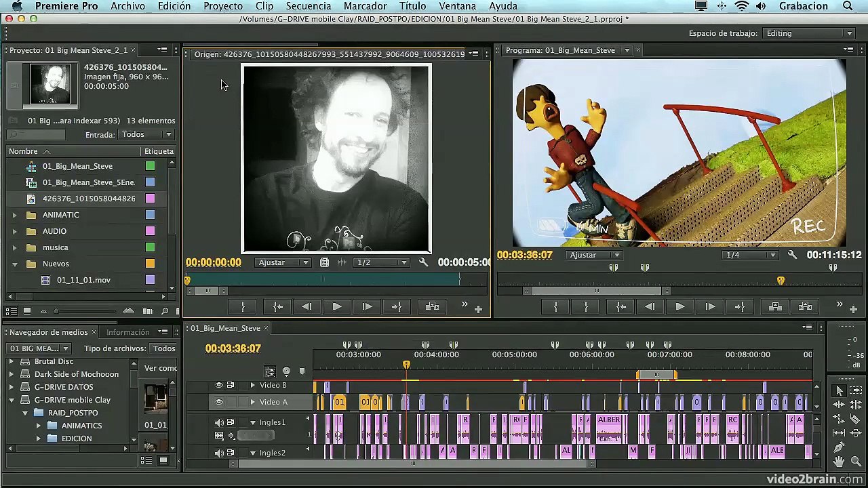Toggle snapping in the timeline
This screenshot has height=488, width=868.
(270, 371)
